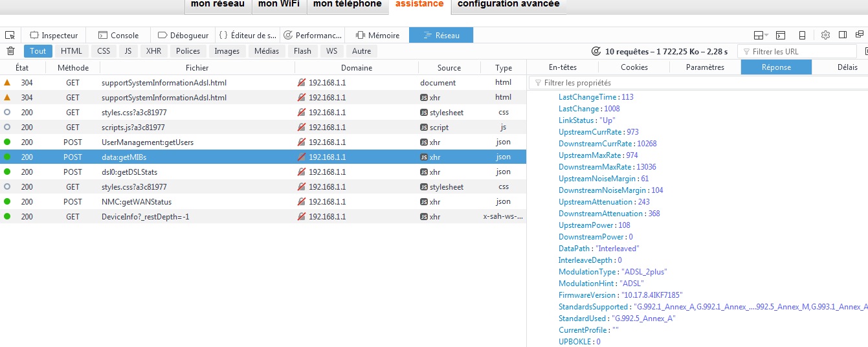Show the Paramètres details tab
The height and width of the screenshot is (347, 868).
coord(706,67)
